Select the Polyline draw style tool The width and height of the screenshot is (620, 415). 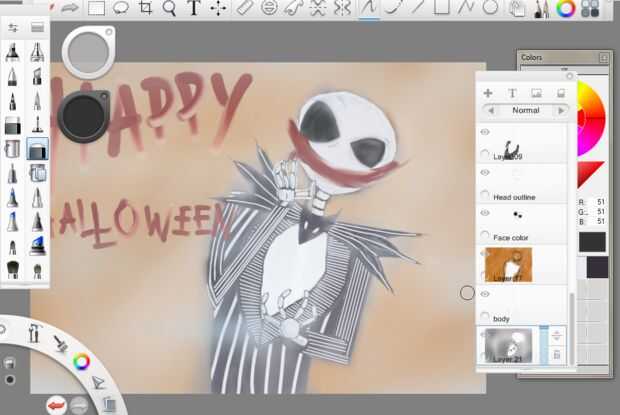(x=466, y=7)
